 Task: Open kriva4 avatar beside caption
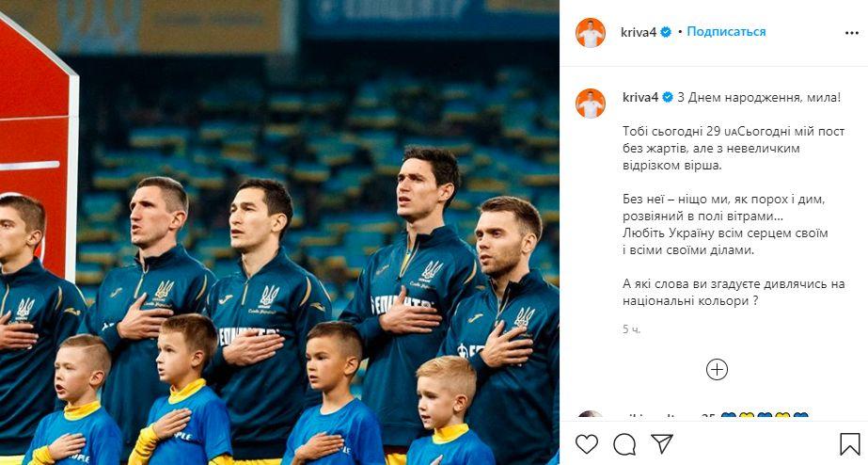pyautogui.click(x=590, y=104)
